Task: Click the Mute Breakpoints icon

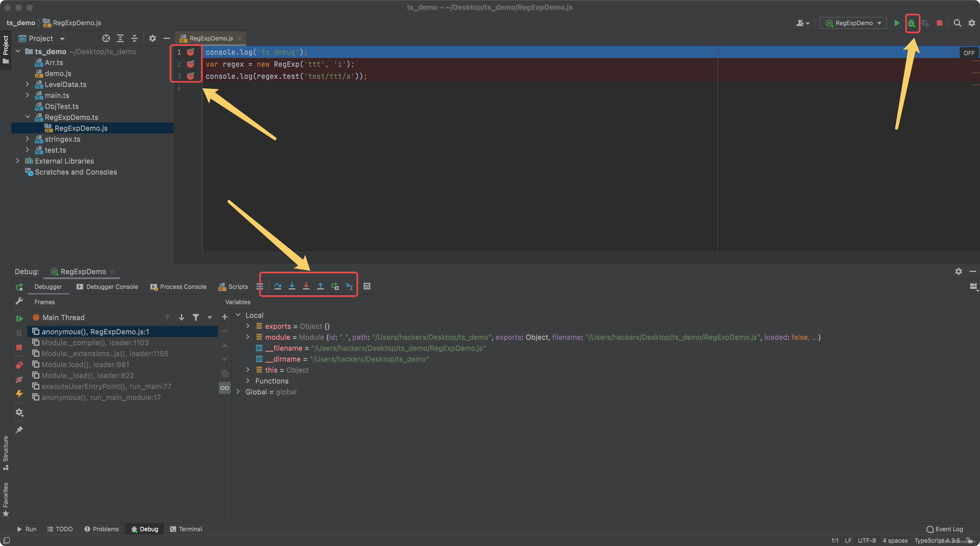Action: click(19, 380)
